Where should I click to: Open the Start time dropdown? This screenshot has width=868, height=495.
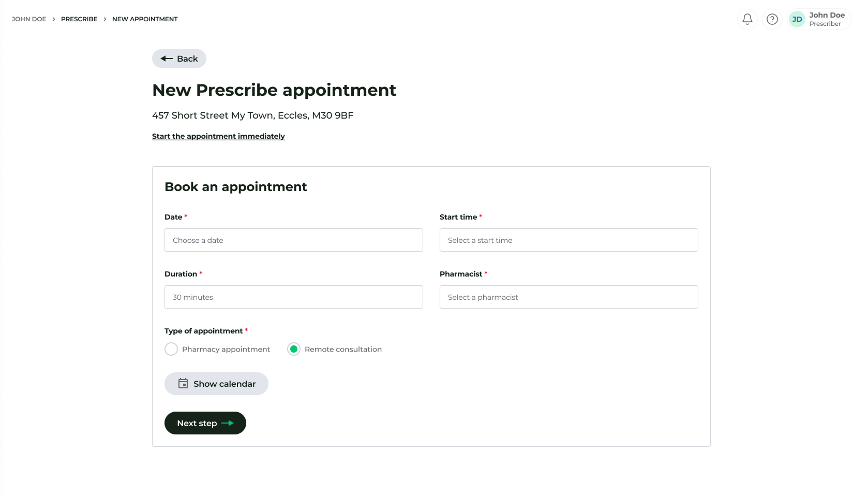pos(568,240)
